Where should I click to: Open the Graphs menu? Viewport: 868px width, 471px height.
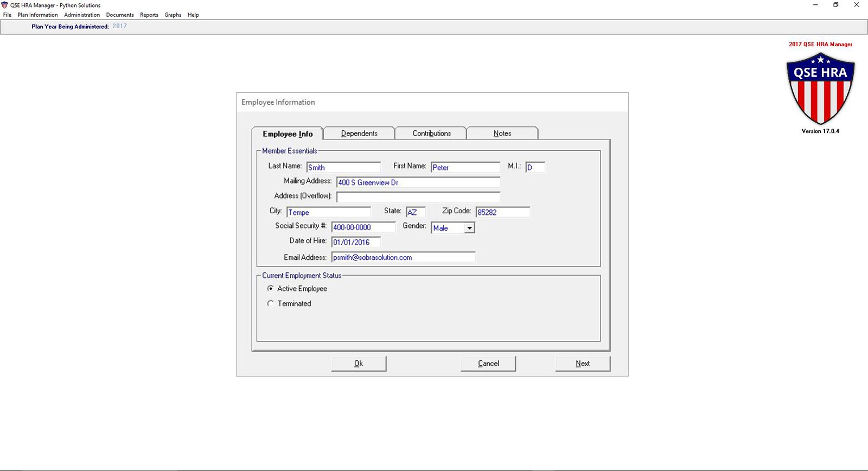[173, 15]
